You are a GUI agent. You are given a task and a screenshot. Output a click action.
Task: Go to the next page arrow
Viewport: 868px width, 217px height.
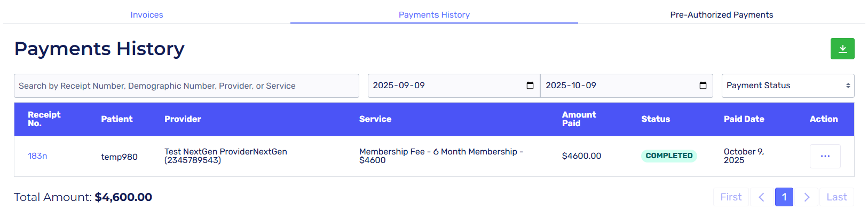point(807,197)
